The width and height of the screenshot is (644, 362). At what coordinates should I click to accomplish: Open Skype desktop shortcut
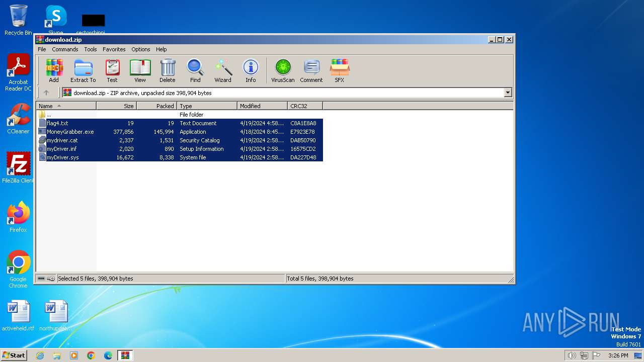(x=56, y=20)
